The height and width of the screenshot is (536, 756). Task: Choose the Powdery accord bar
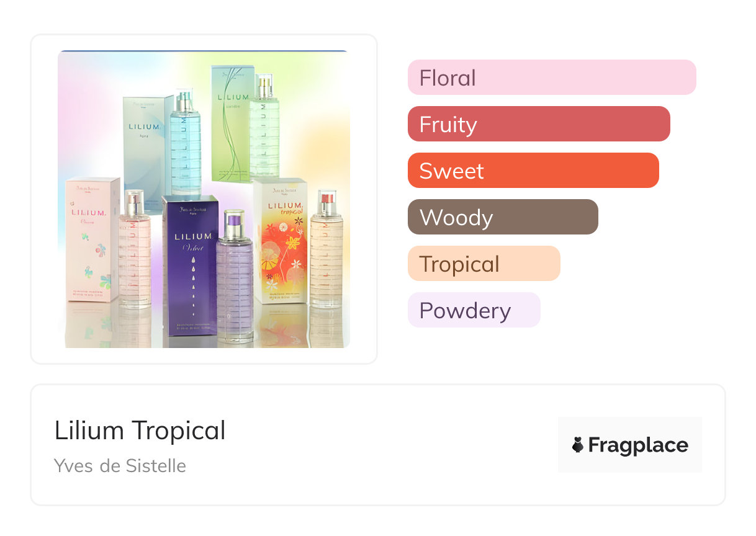point(474,310)
